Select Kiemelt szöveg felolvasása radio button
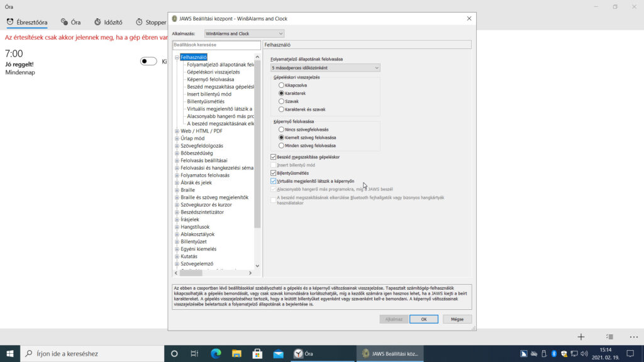This screenshot has width=644, height=362. [x=281, y=138]
